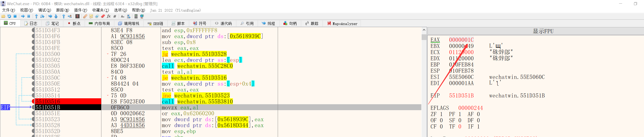644x137 pixels.
Task: Click the Execute Till Return icon
Action: (x=64, y=16)
